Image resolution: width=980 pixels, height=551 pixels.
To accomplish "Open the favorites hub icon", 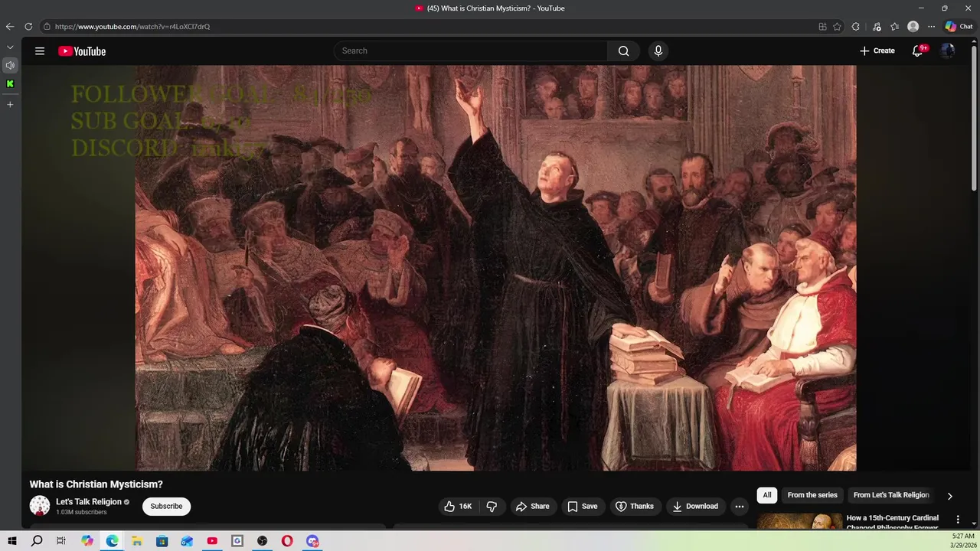I will 895,26.
